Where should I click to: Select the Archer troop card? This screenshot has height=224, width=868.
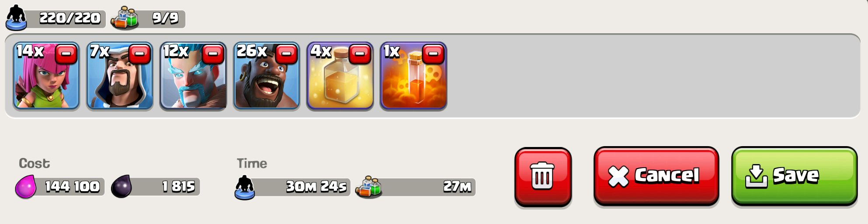(x=46, y=76)
